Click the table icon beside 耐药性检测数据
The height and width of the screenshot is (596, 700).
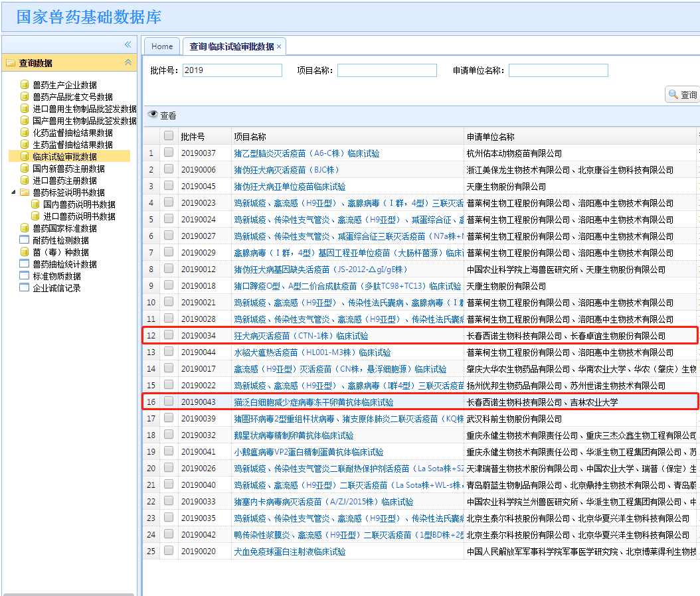click(25, 240)
